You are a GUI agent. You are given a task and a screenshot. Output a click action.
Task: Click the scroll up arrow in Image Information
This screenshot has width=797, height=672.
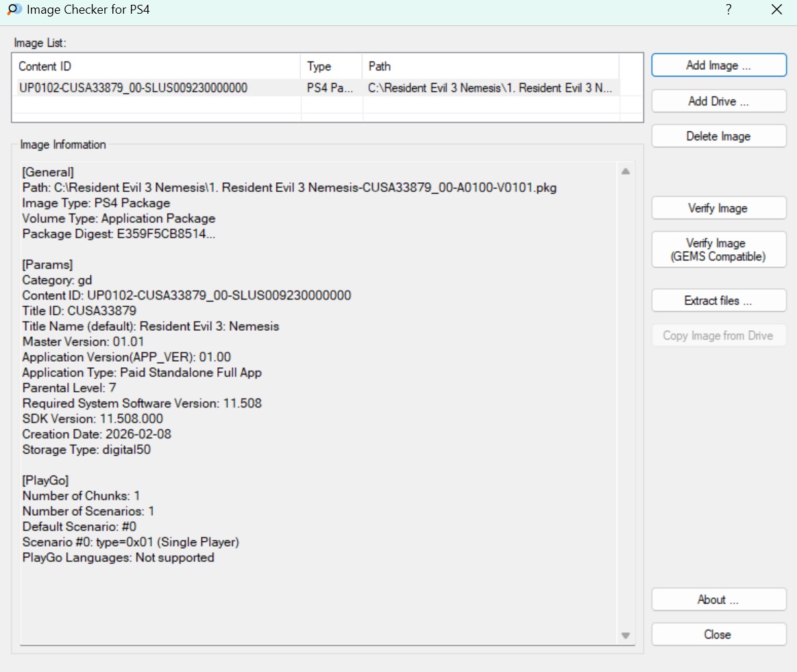coord(626,172)
